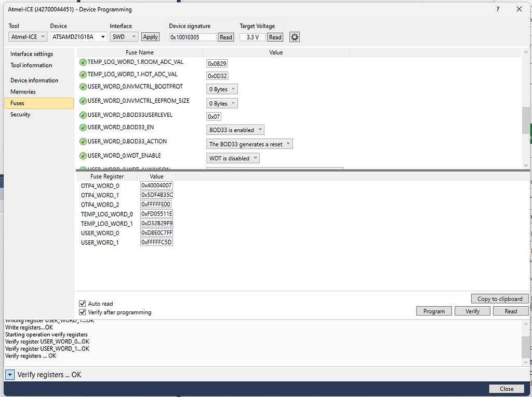Click the settings gear icon beside Target Voltage
This screenshot has width=532, height=397.
click(x=295, y=37)
